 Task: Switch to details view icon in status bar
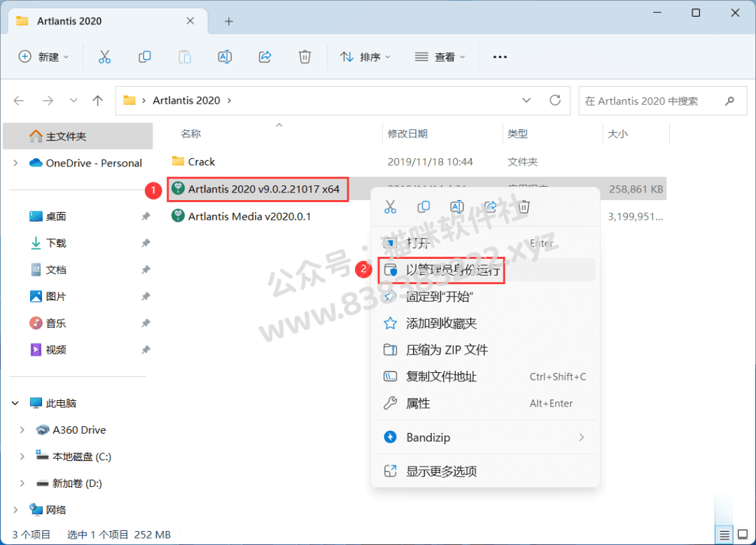click(x=724, y=535)
